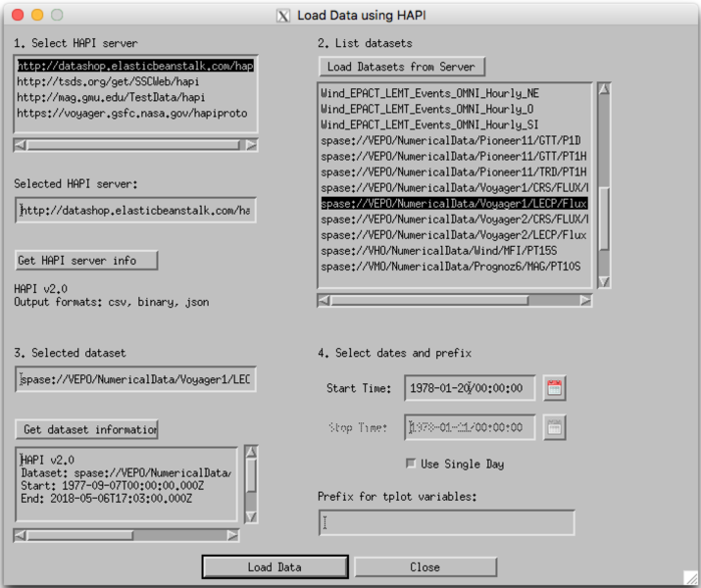This screenshot has height=588, width=701.
Task: Select the voyager.gsfc.nasa.gov server entry
Action: coord(131,113)
